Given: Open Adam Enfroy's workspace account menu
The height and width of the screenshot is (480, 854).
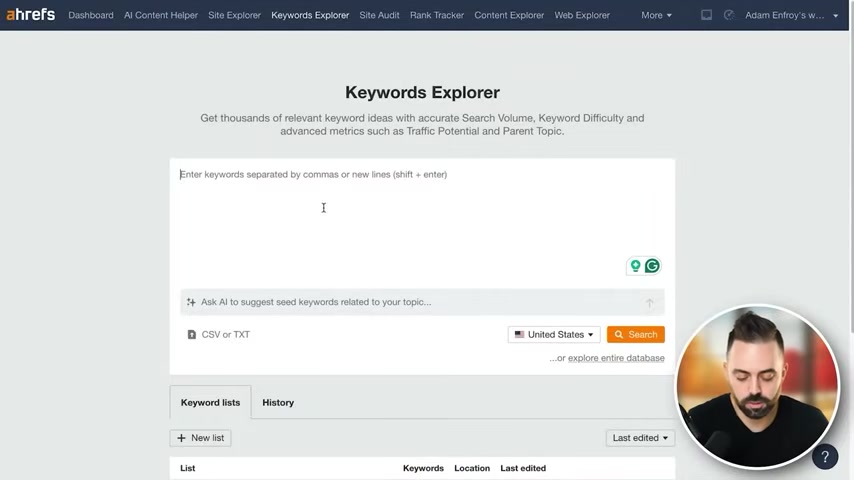Looking at the screenshot, I should tap(791, 15).
